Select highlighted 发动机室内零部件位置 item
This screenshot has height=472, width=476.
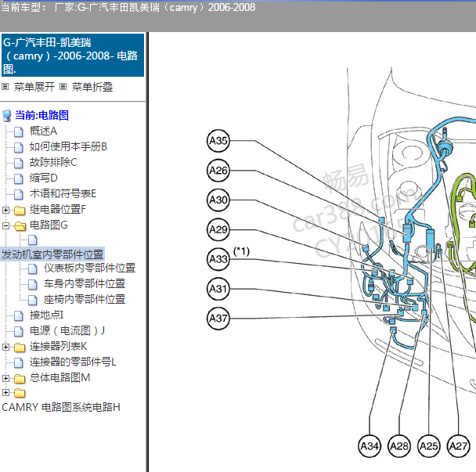(52, 254)
